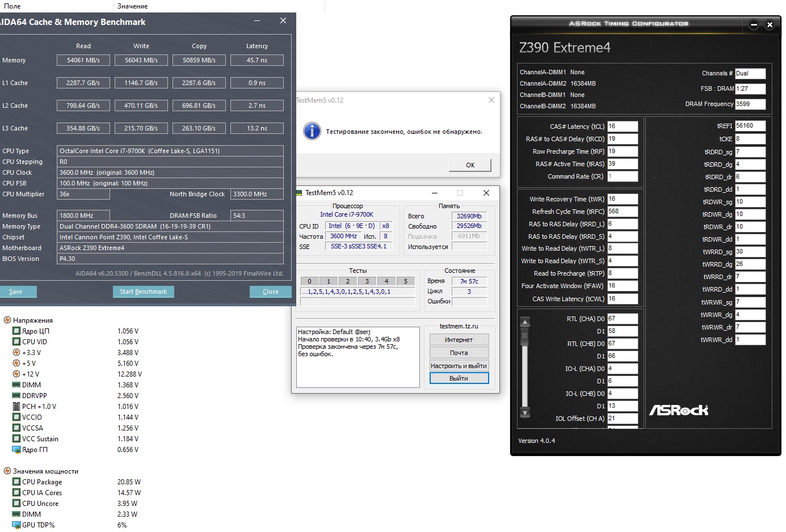
Task: Click the +5 V rail icon
Action: [x=16, y=363]
